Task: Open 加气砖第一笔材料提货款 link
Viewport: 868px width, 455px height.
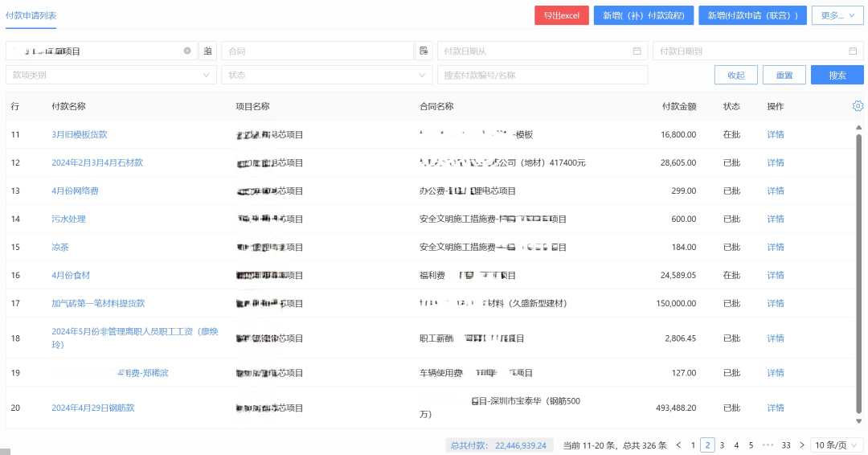Action: [98, 303]
